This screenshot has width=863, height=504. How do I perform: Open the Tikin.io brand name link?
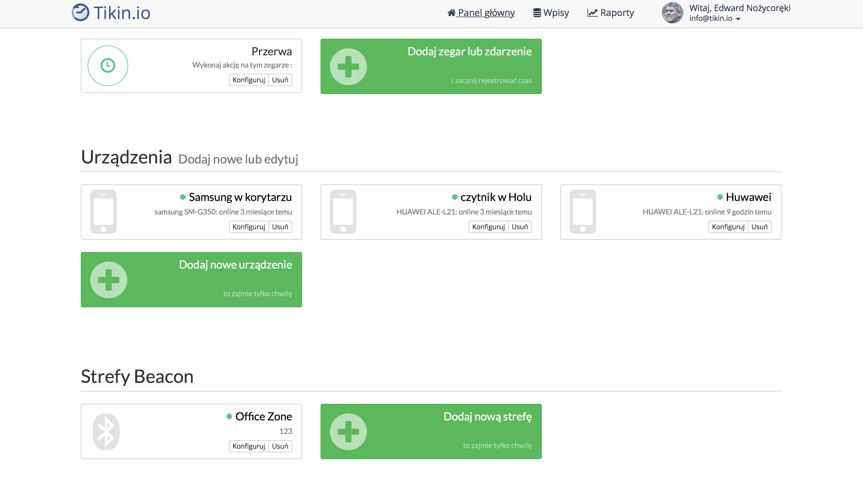[122, 13]
